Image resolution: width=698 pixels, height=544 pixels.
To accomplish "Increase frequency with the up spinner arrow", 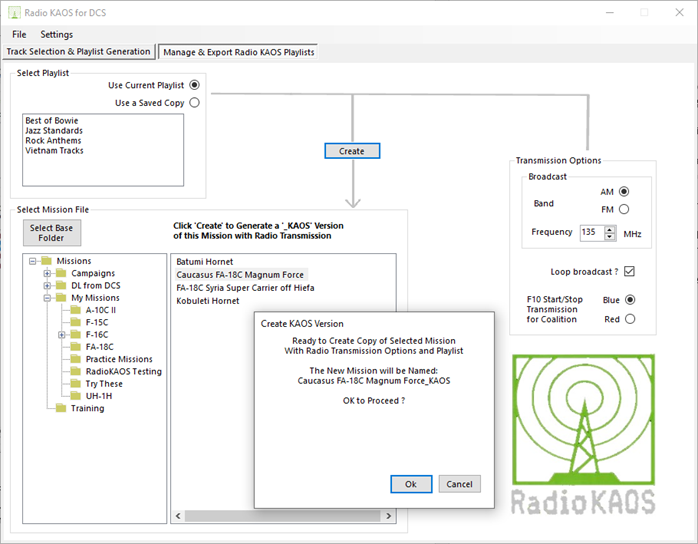I will coord(609,229).
